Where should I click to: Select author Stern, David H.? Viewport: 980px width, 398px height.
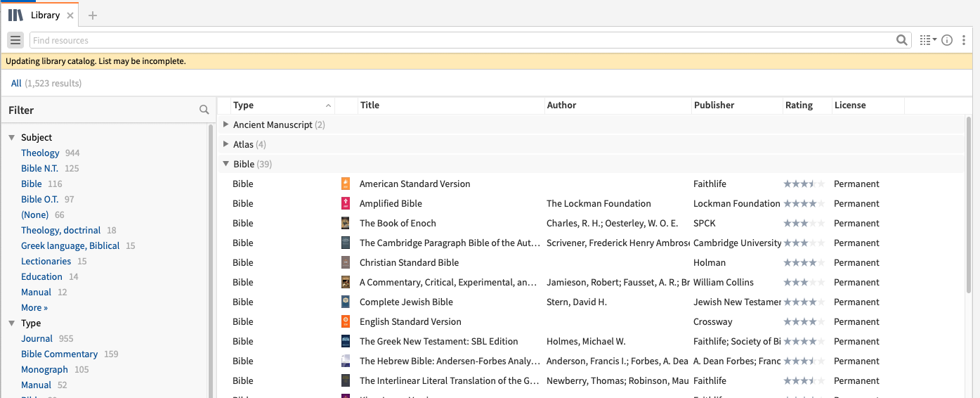577,302
